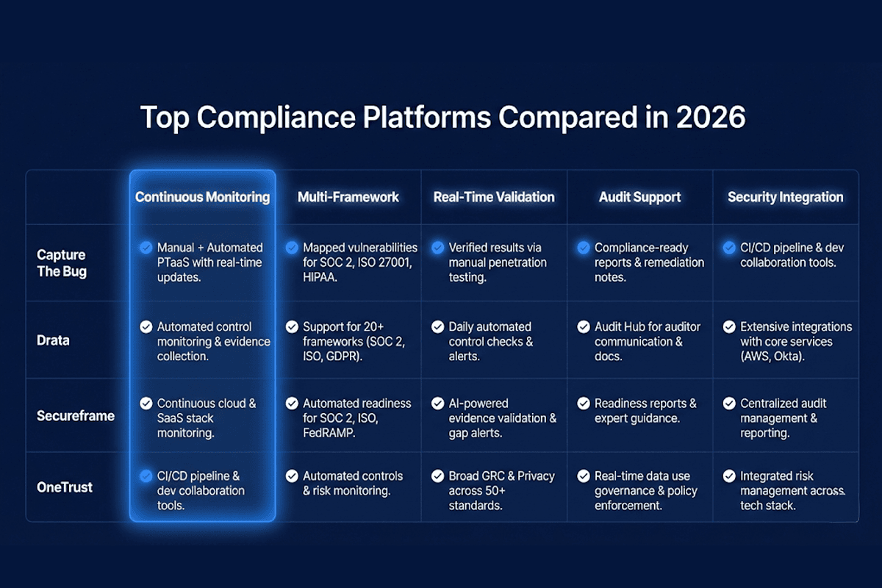Select the 'Continuous Monitoring' column header
This screenshot has height=588, width=882.
(202, 197)
